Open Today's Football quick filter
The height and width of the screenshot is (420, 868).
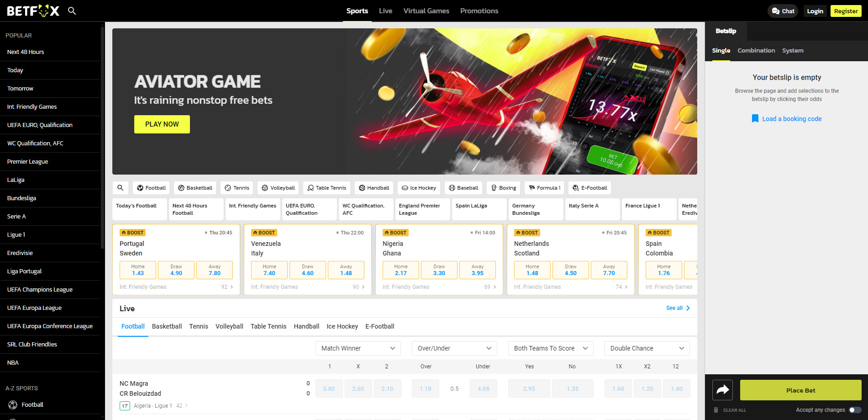(x=140, y=209)
